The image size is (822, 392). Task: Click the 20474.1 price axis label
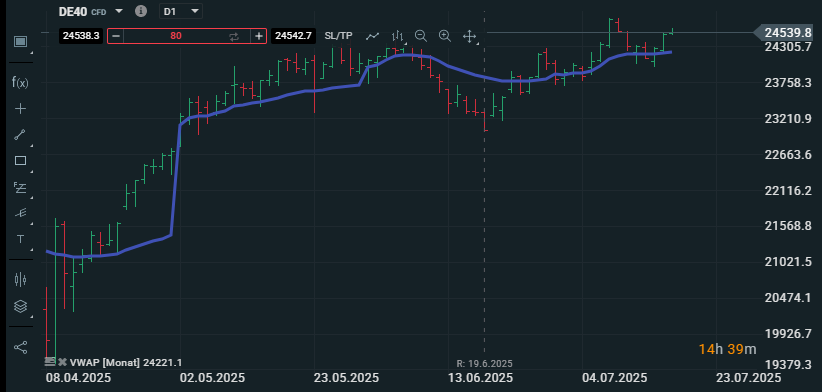[788, 298]
